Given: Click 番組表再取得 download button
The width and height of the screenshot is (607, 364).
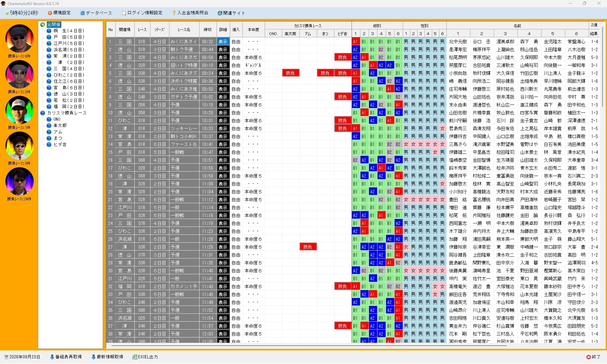Looking at the screenshot, I should 66,357.
